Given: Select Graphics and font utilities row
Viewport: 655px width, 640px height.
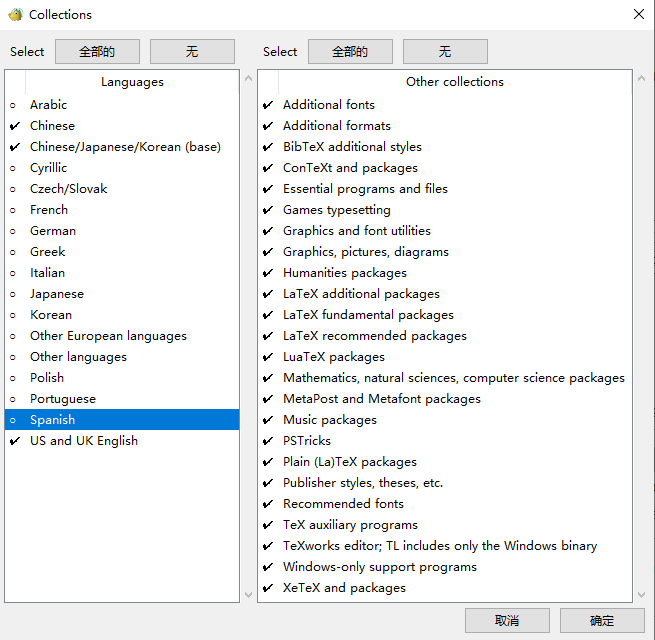Looking at the screenshot, I should pyautogui.click(x=445, y=231).
